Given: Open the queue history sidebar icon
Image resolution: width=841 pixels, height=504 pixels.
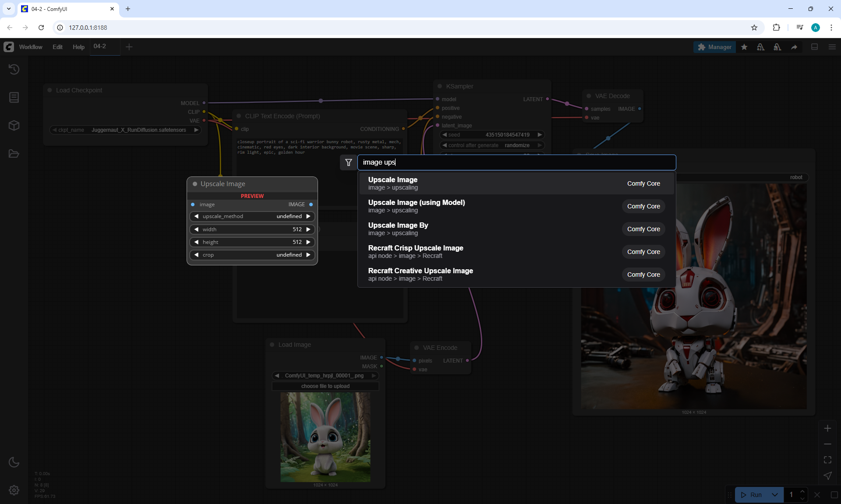Looking at the screenshot, I should point(14,69).
